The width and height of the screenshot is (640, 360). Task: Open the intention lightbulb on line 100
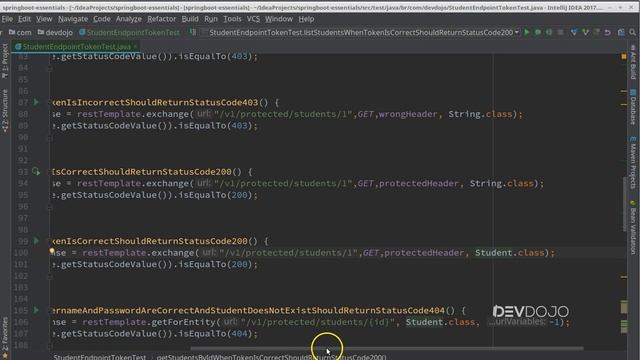[52, 251]
